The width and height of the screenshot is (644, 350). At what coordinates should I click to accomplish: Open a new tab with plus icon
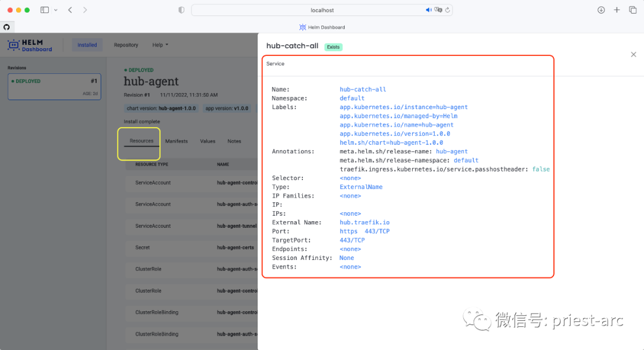click(617, 10)
